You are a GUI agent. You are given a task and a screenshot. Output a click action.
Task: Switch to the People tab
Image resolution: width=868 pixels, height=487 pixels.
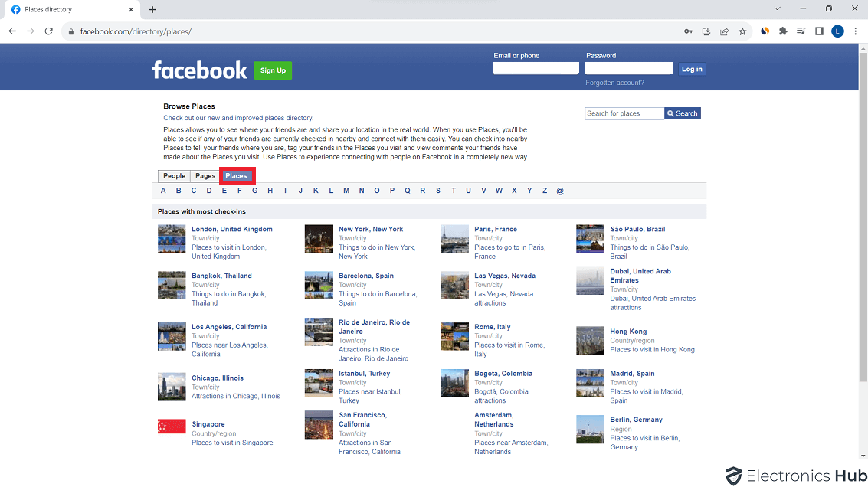point(174,176)
